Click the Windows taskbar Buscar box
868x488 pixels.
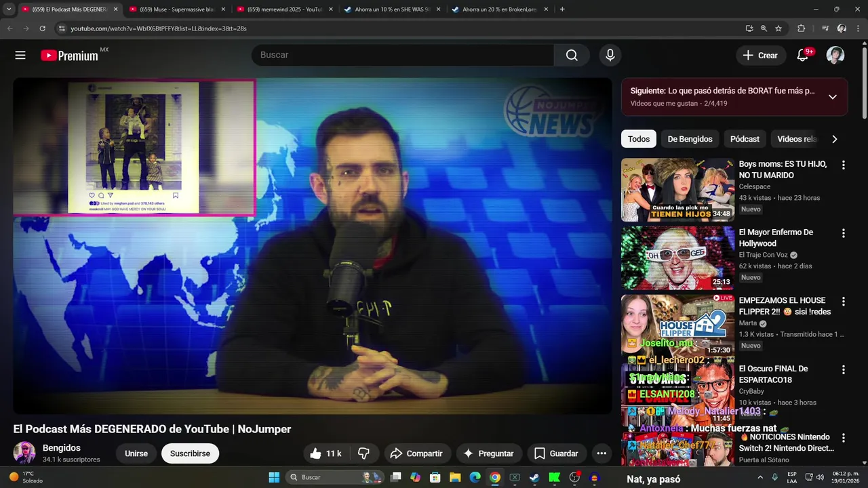(335, 477)
